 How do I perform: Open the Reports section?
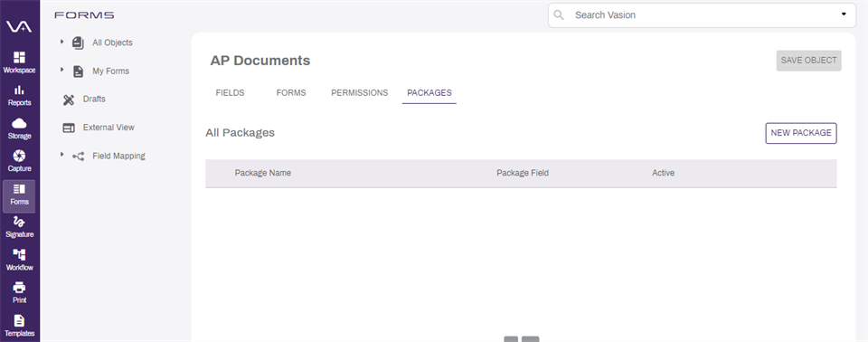(19, 95)
